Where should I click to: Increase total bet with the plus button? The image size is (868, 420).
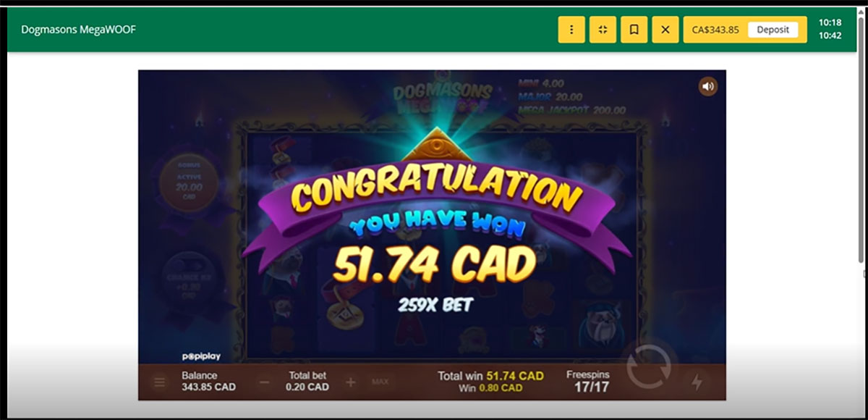(351, 382)
